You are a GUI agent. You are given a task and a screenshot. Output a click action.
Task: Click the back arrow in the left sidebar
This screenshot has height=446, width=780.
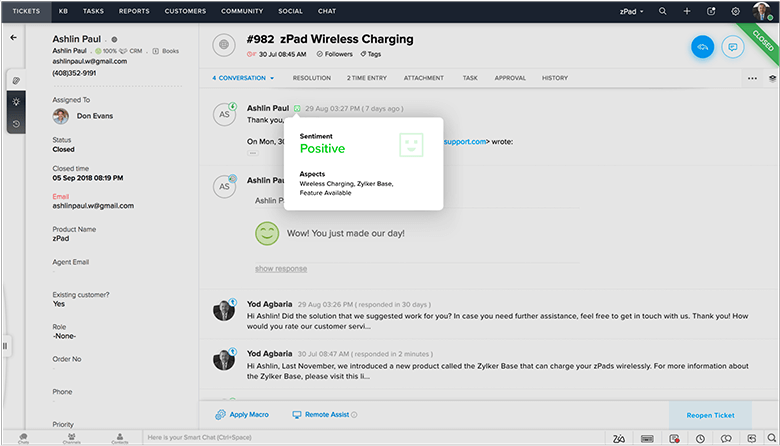[x=14, y=37]
